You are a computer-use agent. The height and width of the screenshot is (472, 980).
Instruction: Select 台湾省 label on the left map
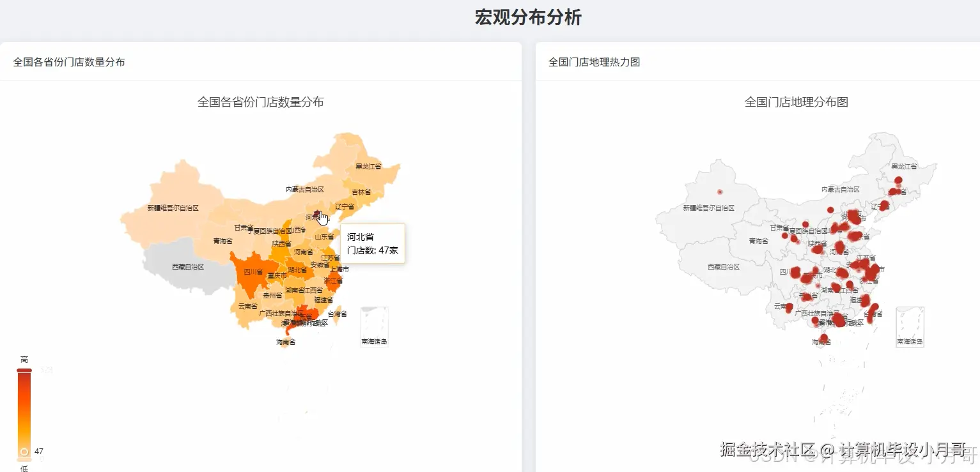click(x=338, y=314)
